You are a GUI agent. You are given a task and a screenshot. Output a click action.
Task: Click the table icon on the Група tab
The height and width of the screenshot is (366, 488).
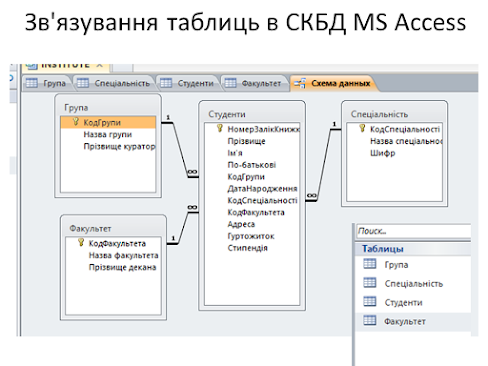tap(32, 83)
